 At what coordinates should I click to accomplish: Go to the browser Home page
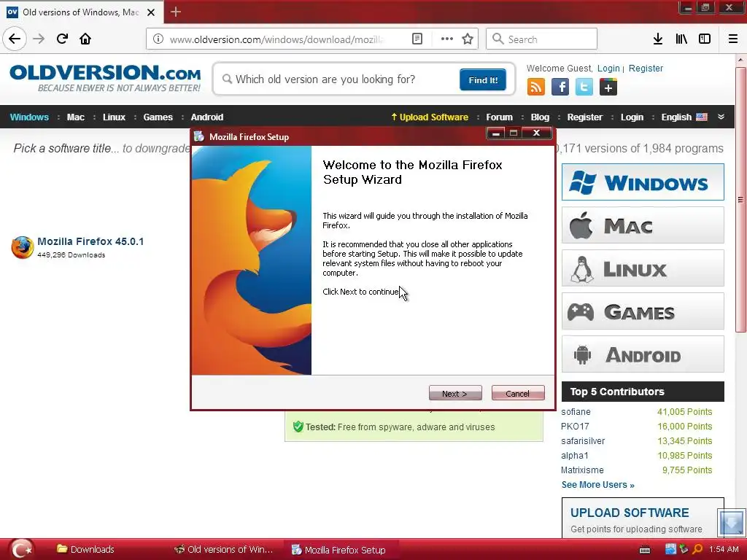[x=85, y=39]
